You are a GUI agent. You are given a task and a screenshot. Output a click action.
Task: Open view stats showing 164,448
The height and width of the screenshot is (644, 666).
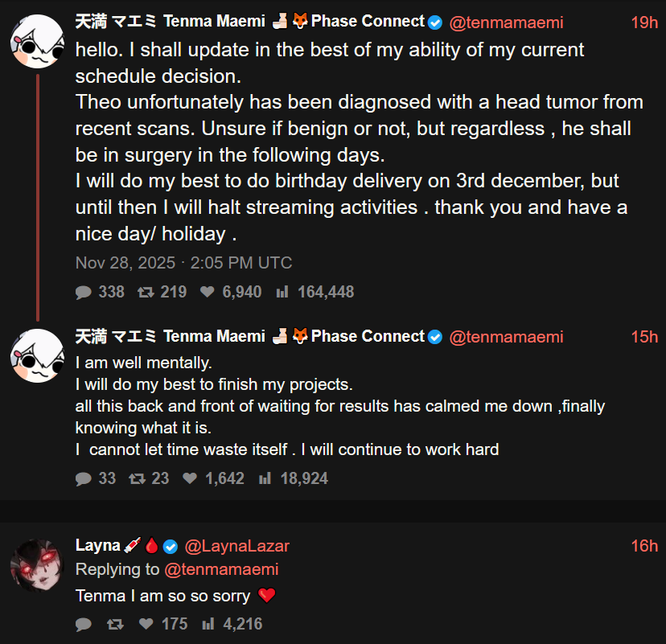tap(282, 292)
